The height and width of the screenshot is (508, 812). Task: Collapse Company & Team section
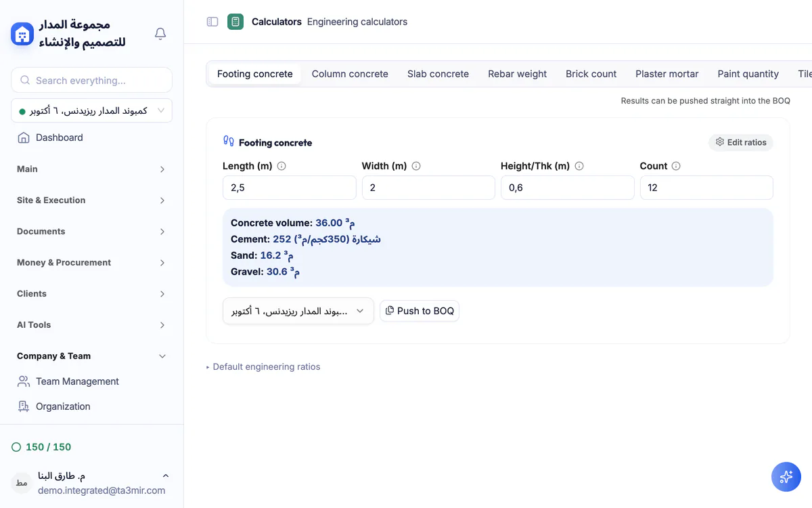[91, 356]
